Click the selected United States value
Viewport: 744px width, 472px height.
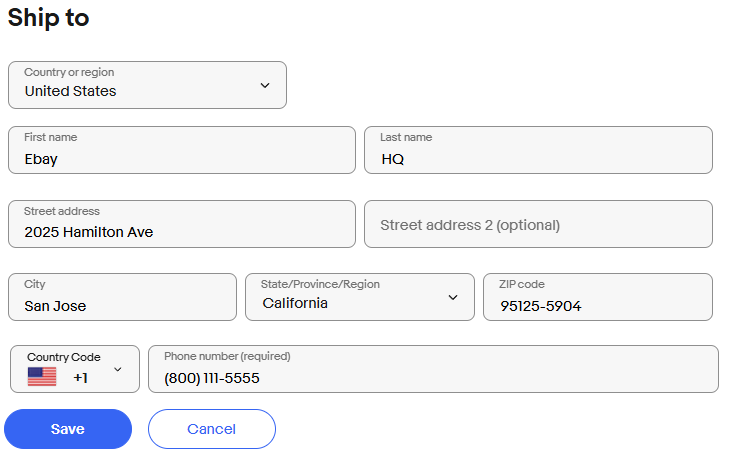point(70,91)
